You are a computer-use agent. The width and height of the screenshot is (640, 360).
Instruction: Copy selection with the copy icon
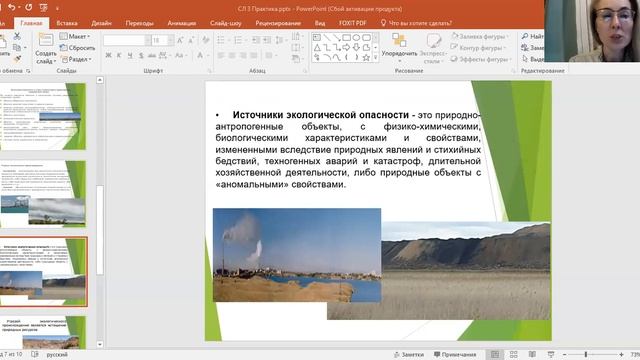pos(17,48)
